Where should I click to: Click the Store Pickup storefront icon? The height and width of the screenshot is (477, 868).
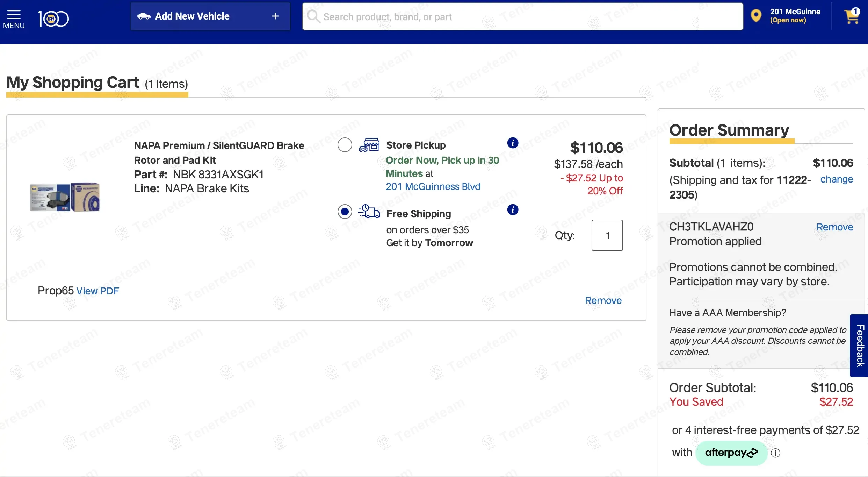(369, 145)
